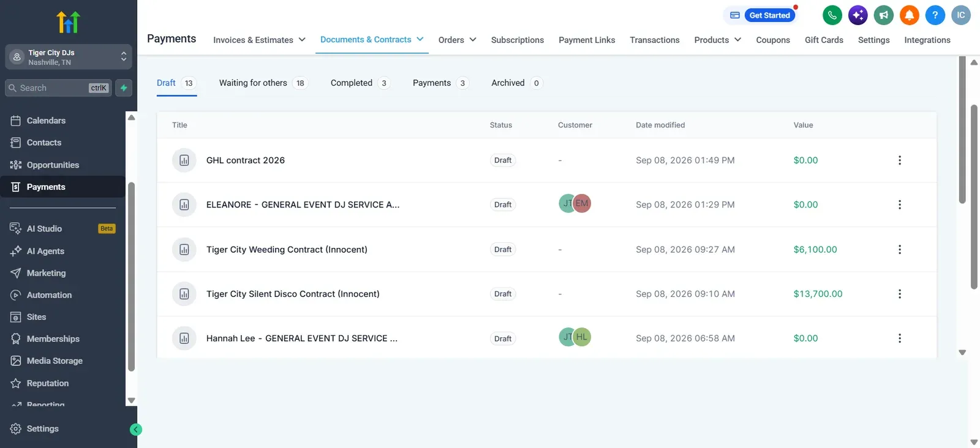
Task: Expand Invoices & Estimates dropdown
Action: click(x=259, y=40)
